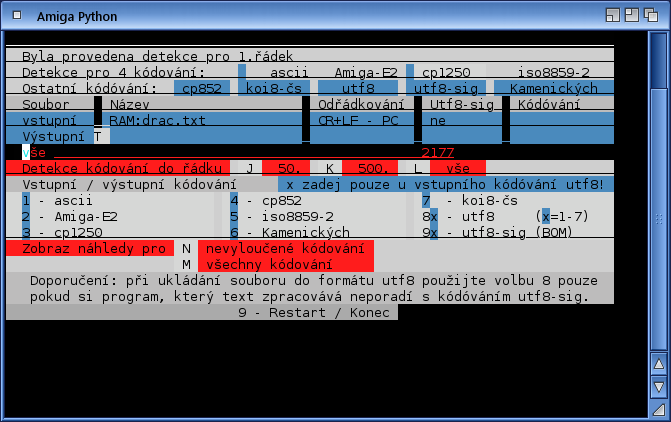Click the iconify gadget in the title bar
This screenshot has height=422, width=671.
tap(611, 15)
